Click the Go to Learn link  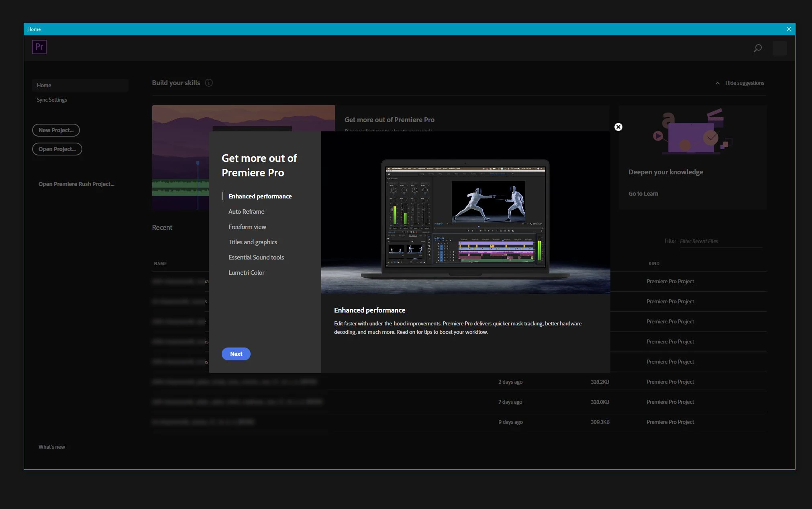(x=643, y=194)
